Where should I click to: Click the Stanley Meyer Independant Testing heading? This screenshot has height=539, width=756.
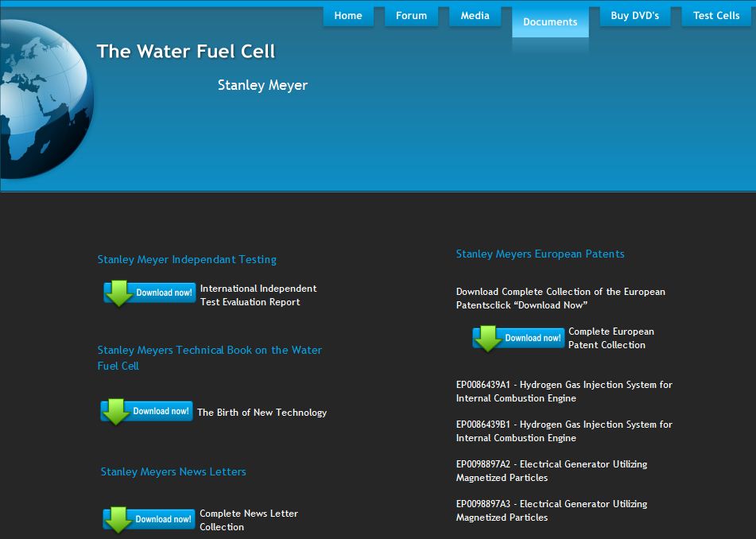click(x=187, y=259)
